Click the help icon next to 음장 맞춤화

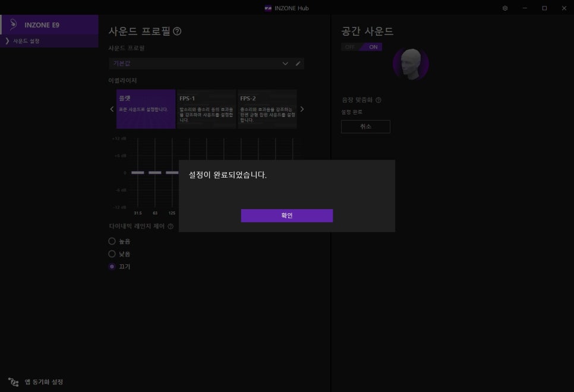[x=379, y=100]
